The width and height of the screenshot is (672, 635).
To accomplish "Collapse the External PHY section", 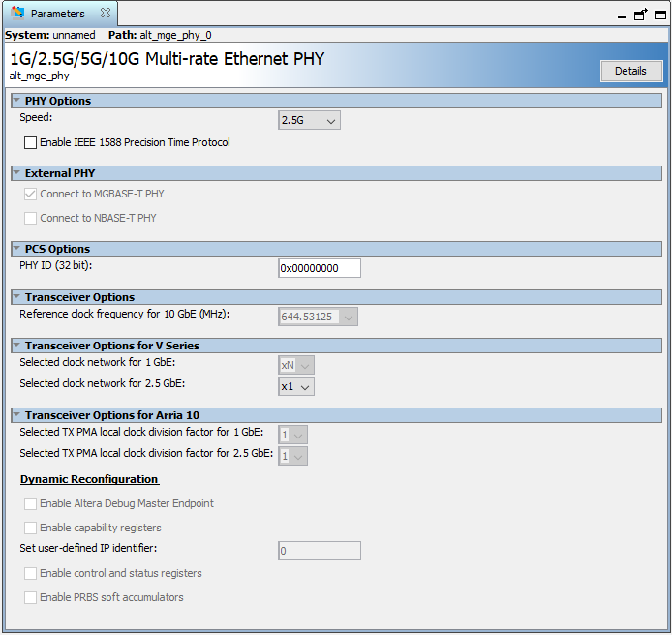I will pyautogui.click(x=16, y=173).
